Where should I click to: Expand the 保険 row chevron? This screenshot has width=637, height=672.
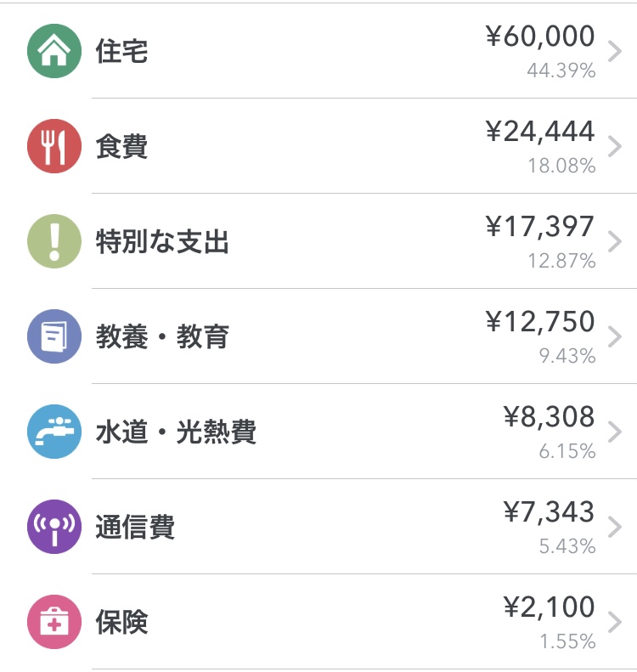tap(615, 622)
